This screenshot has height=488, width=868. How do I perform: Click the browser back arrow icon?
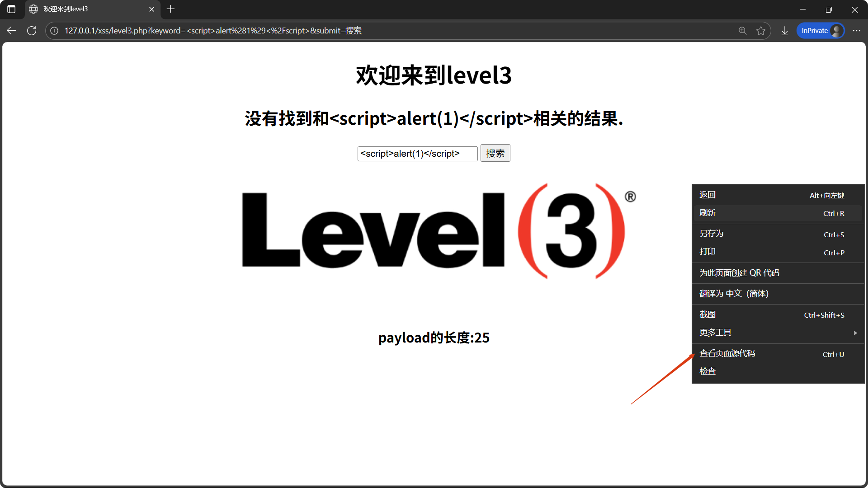tap(11, 31)
